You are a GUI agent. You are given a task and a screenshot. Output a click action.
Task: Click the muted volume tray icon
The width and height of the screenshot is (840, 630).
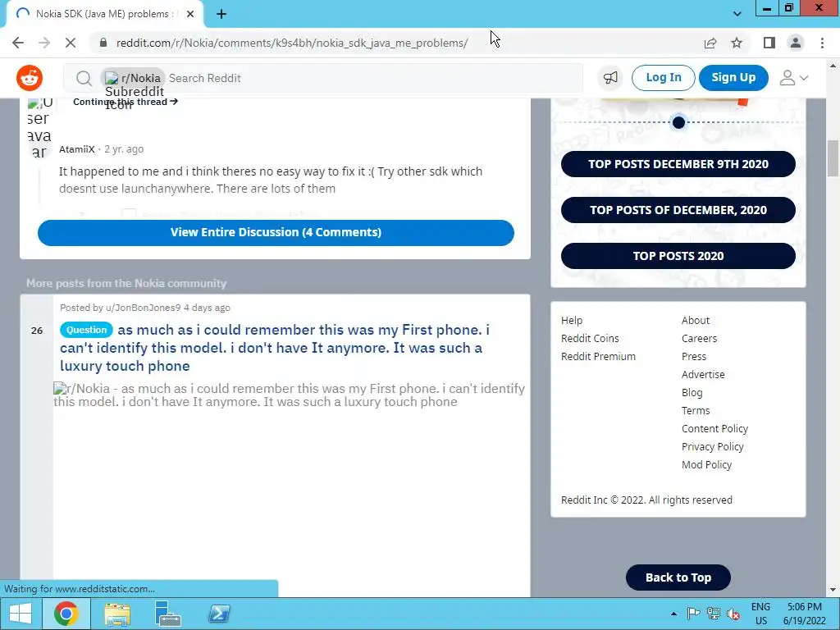(x=733, y=614)
